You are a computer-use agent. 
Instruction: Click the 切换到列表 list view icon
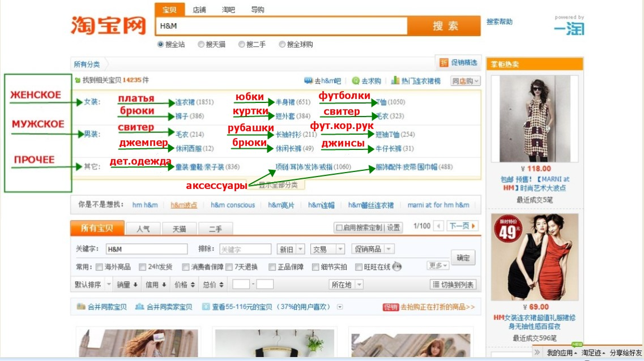[x=436, y=285]
